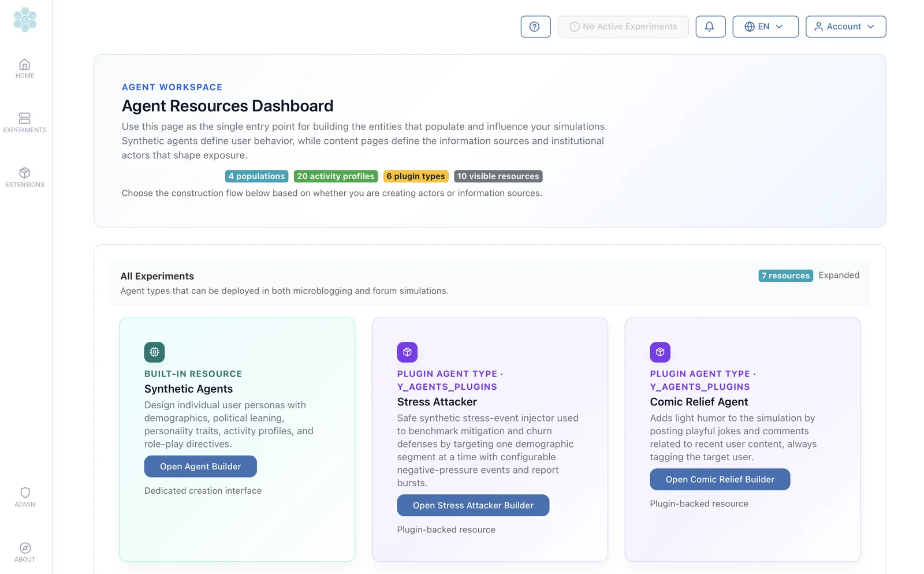Click Plugin-backed resource under Stress Attacker

(x=446, y=530)
